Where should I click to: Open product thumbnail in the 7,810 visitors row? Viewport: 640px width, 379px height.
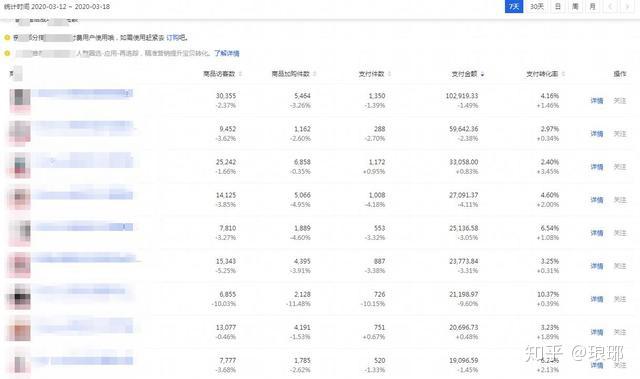click(x=20, y=233)
